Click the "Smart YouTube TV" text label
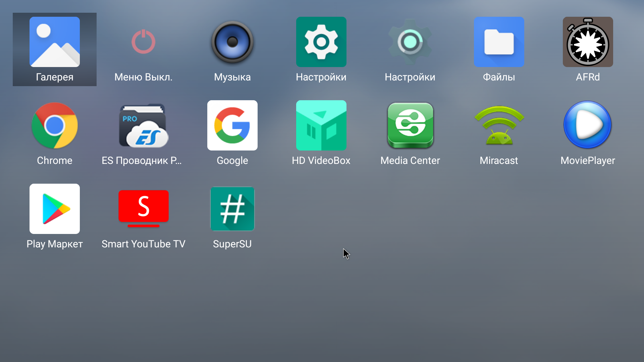 pyautogui.click(x=144, y=244)
